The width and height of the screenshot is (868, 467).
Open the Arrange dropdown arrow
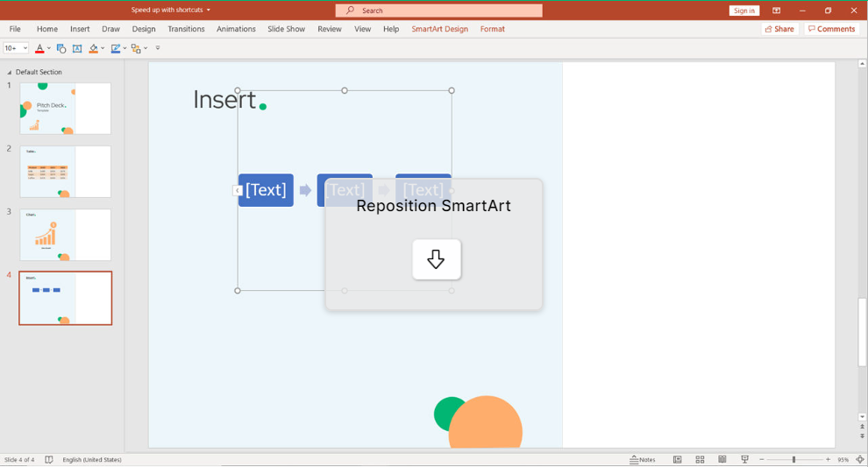pyautogui.click(x=146, y=49)
